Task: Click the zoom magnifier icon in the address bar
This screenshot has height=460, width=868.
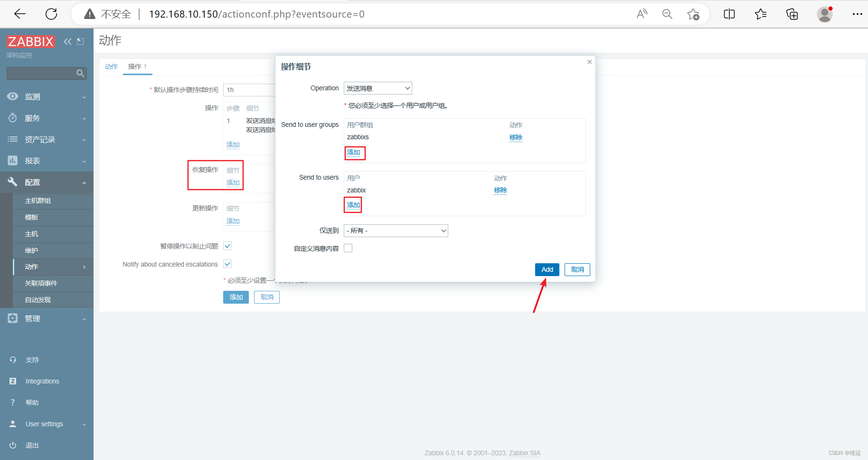Action: [x=667, y=14]
